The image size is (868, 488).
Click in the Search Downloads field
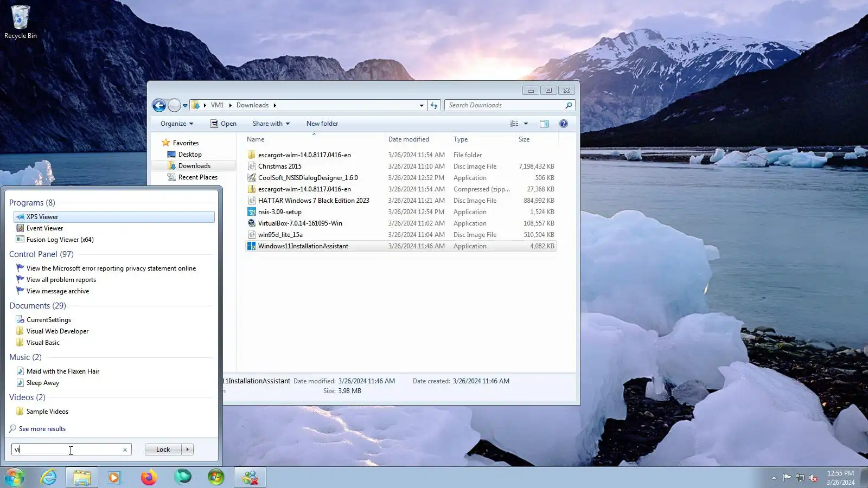coord(505,105)
